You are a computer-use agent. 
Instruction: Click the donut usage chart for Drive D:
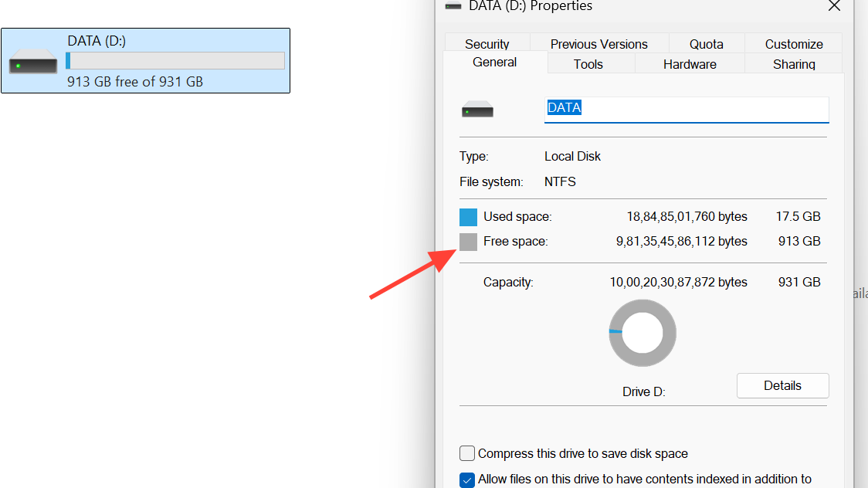click(642, 334)
